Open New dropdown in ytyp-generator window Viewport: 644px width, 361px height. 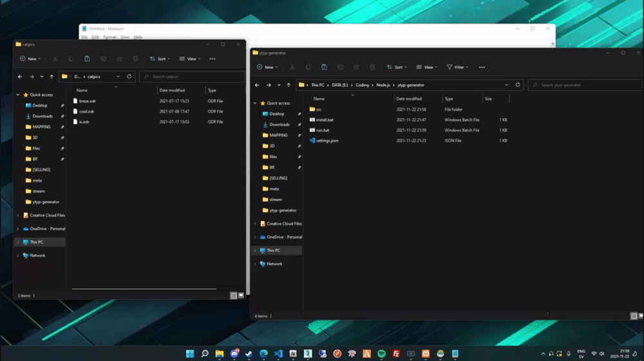coord(267,67)
